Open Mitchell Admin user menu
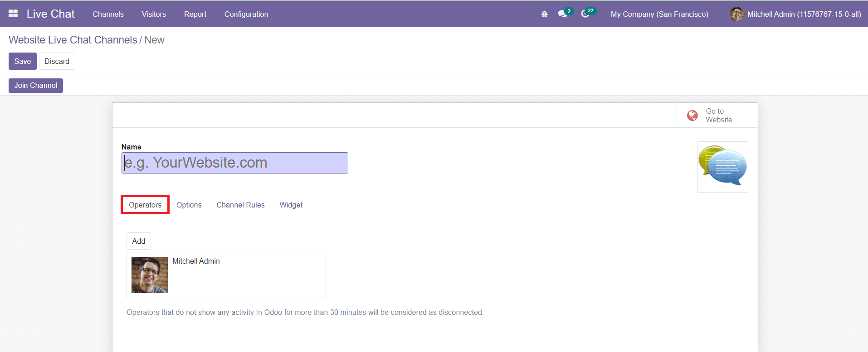The image size is (868, 352). pyautogui.click(x=795, y=14)
